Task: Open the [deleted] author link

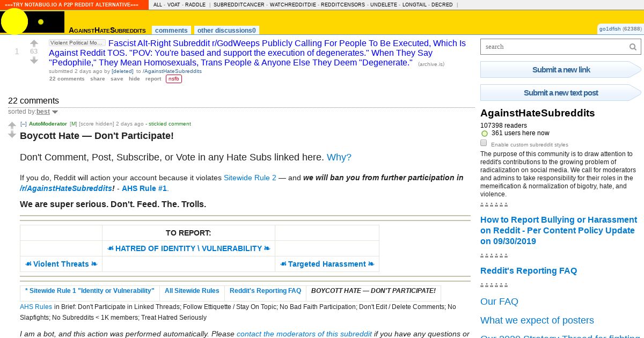Action: click(x=122, y=71)
